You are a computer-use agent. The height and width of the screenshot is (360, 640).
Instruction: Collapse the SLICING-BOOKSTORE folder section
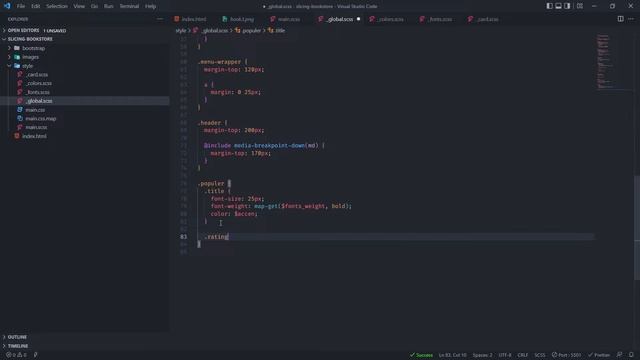pos(30,39)
